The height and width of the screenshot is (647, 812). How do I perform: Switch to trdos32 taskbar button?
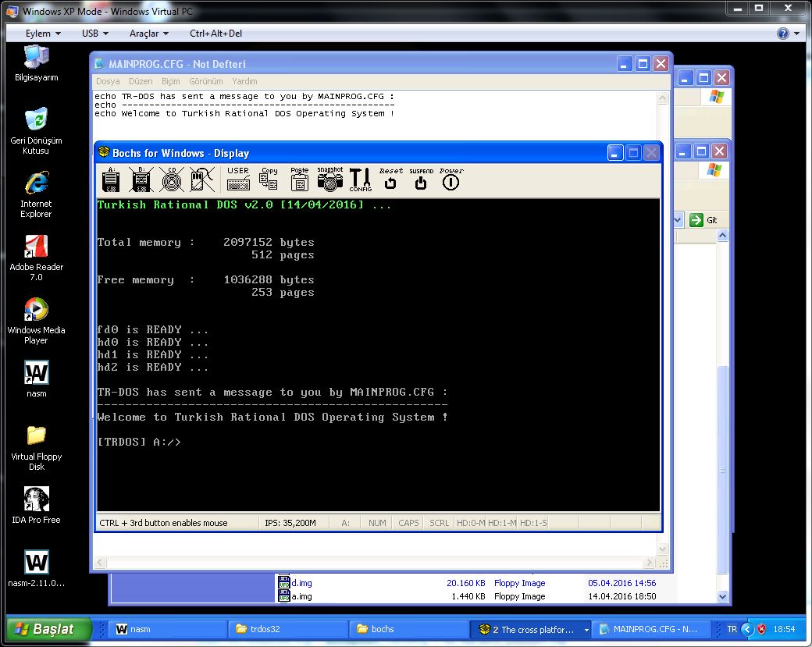point(288,629)
